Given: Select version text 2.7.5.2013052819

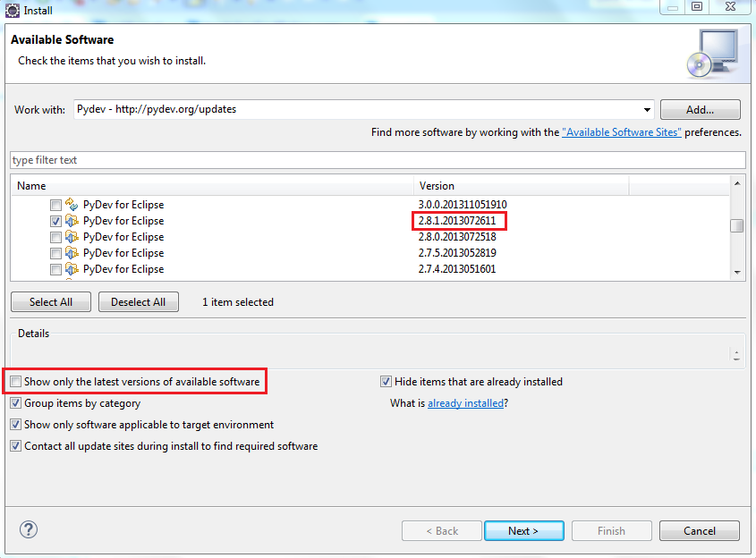Looking at the screenshot, I should click(457, 253).
